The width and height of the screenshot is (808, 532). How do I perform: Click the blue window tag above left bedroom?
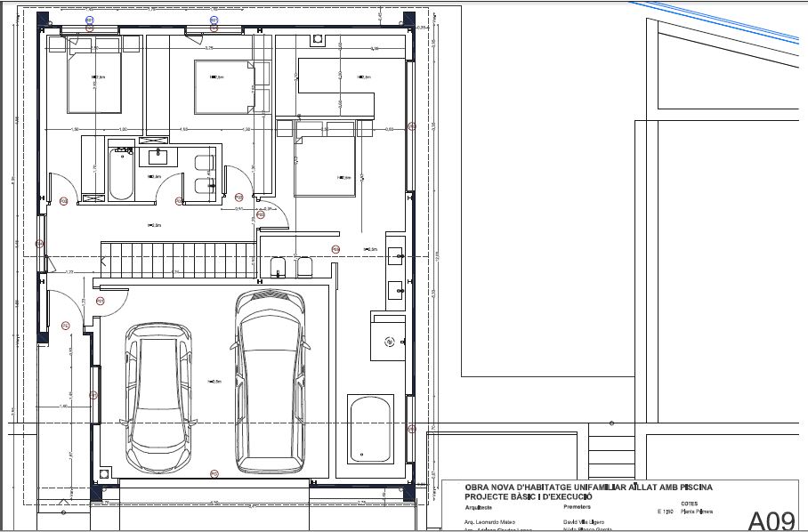tap(89, 19)
